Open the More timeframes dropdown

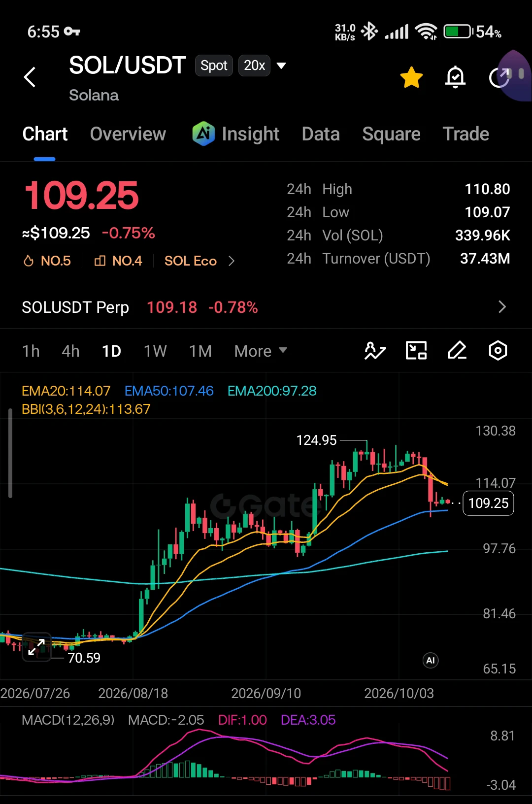click(x=261, y=351)
